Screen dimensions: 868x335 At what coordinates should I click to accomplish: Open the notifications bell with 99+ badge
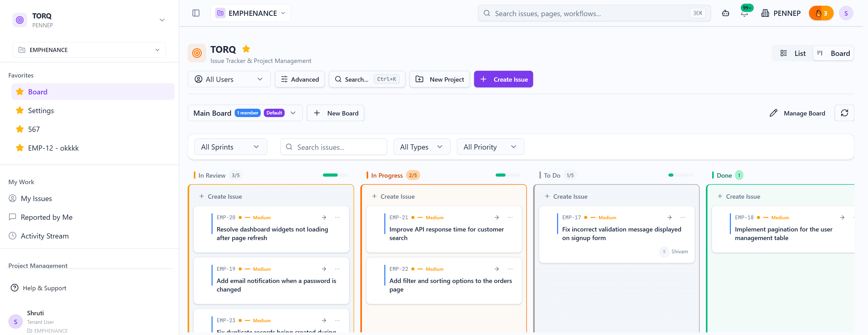pyautogui.click(x=744, y=13)
